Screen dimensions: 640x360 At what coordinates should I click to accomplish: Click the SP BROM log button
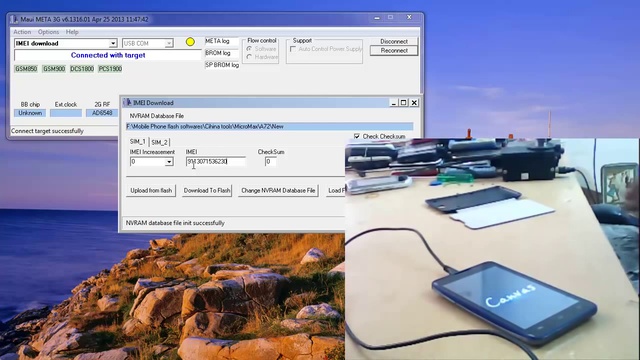click(222, 65)
